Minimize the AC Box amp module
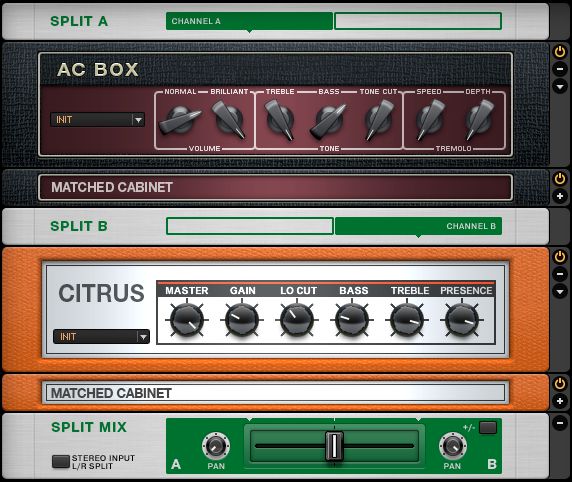This screenshot has height=482, width=572. click(x=560, y=69)
